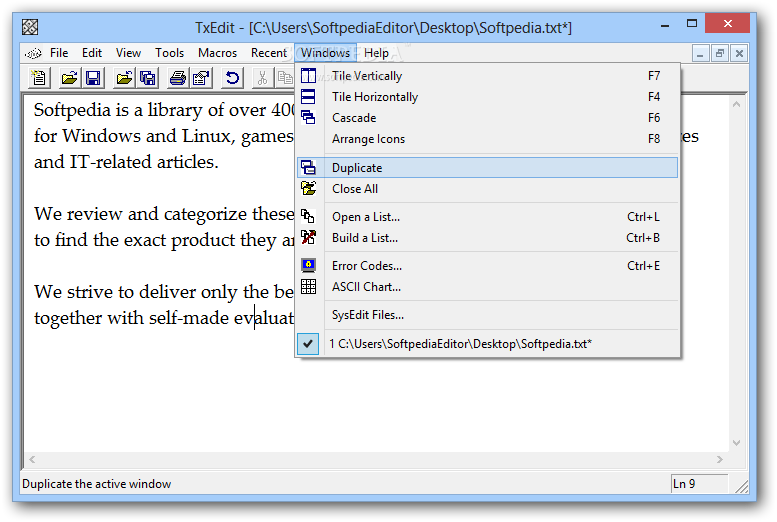
Task: Minimize the inner document window
Action: tap(700, 53)
